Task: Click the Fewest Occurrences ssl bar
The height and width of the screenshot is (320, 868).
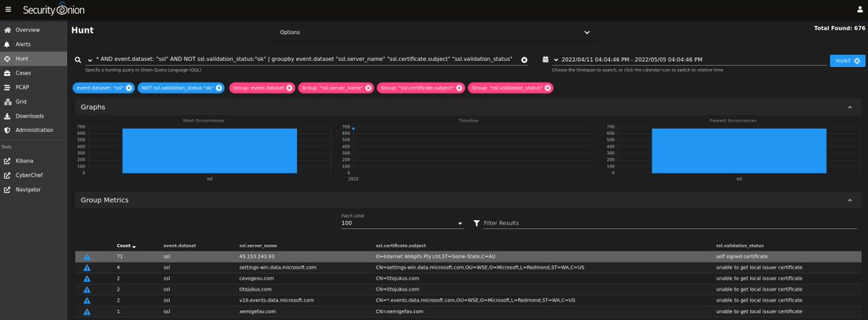Action: click(739, 150)
